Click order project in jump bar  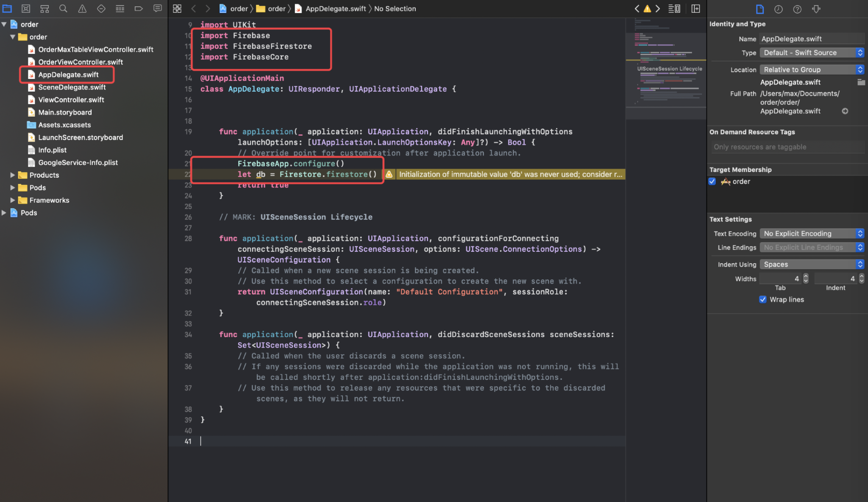(234, 8)
